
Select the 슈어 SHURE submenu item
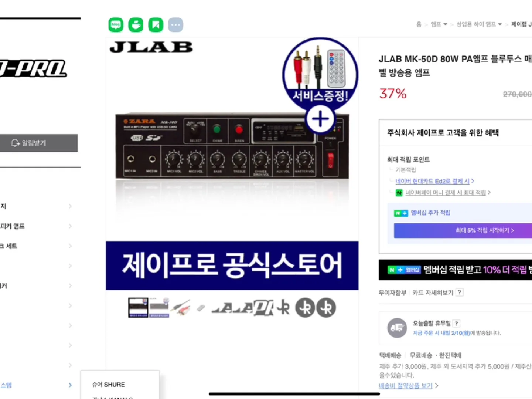click(109, 384)
